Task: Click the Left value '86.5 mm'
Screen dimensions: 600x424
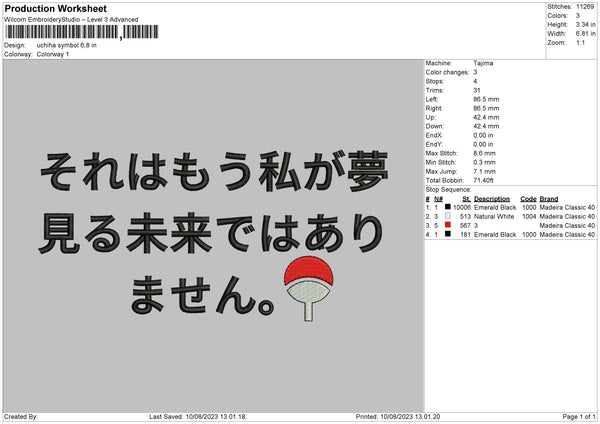Action: tap(486, 99)
